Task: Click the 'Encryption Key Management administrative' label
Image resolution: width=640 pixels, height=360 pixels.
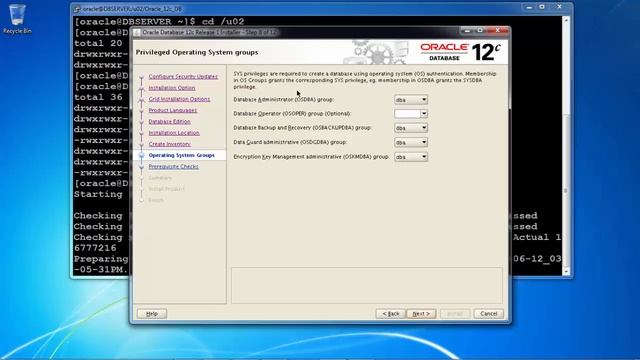Action: click(311, 157)
